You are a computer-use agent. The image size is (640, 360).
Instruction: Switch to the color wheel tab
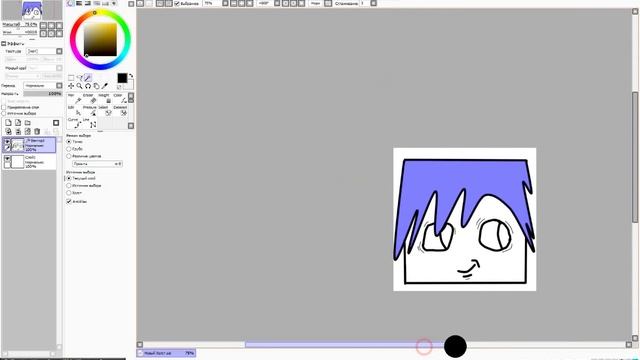pos(71,3)
